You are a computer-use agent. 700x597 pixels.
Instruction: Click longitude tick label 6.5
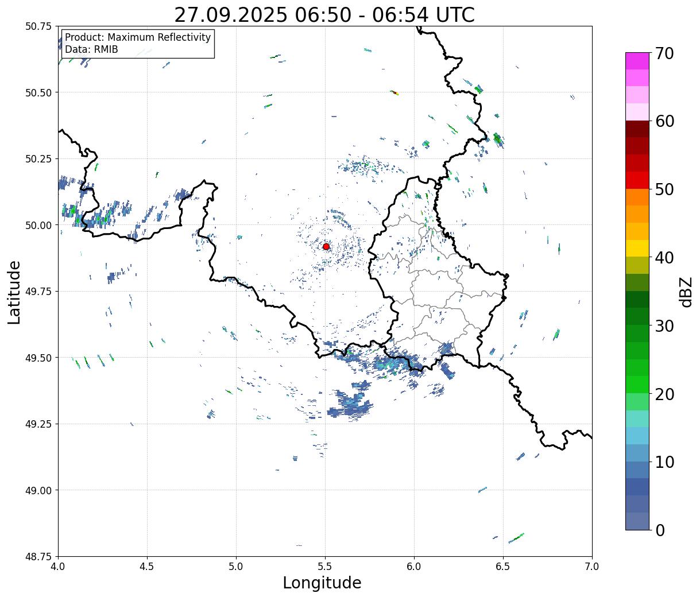pyautogui.click(x=503, y=567)
